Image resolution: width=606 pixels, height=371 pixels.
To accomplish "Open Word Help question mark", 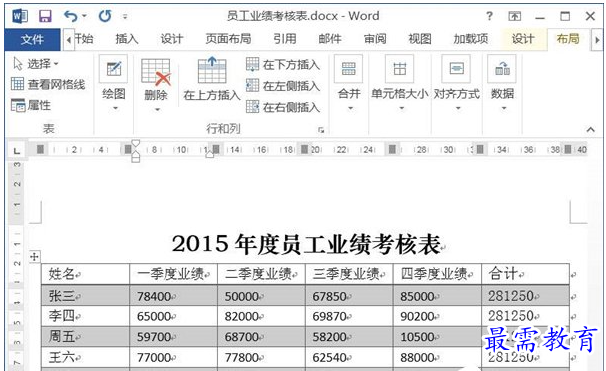I will (489, 16).
